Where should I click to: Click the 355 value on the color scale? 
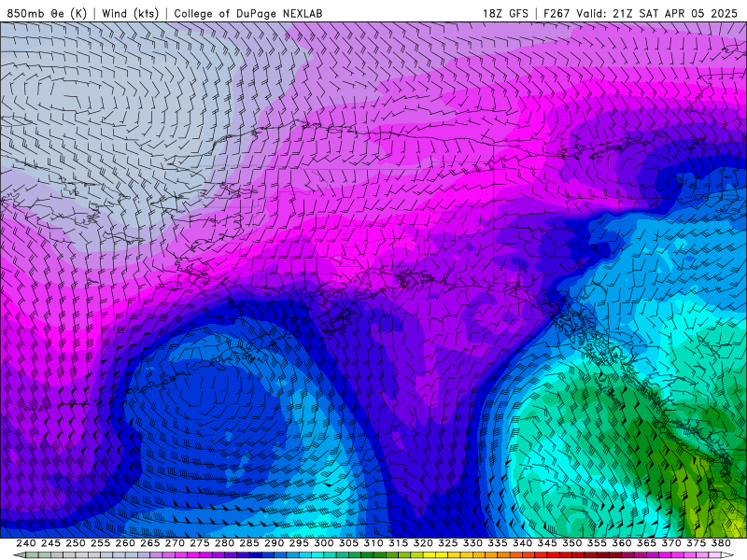(597, 543)
